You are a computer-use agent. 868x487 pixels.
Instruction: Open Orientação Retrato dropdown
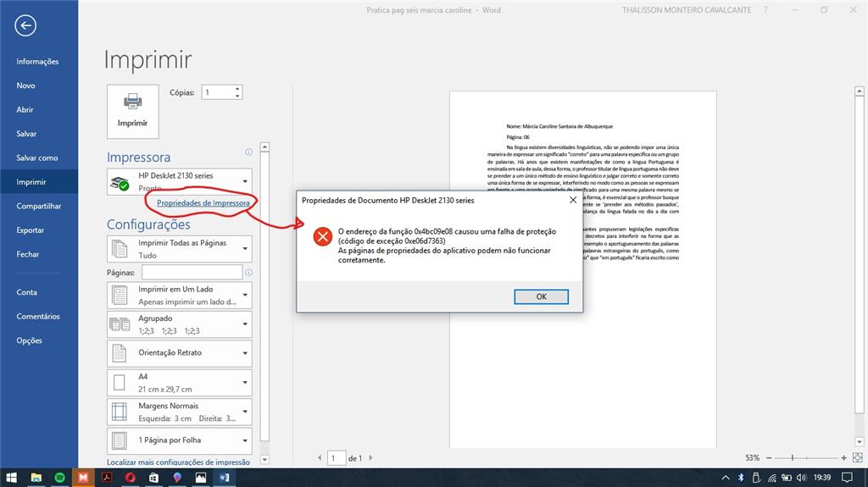coord(180,353)
